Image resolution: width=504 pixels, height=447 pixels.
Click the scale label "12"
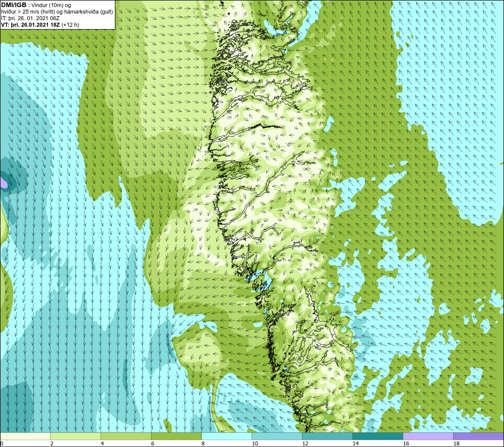click(x=305, y=443)
